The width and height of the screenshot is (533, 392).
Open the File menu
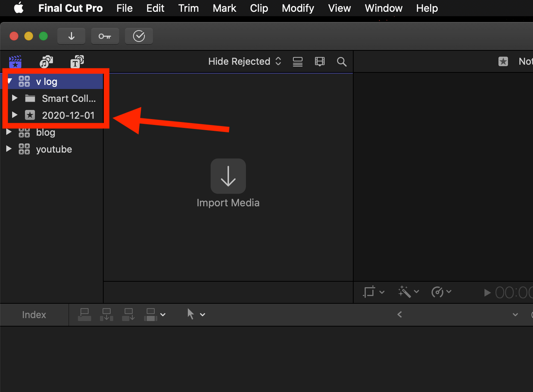click(124, 8)
